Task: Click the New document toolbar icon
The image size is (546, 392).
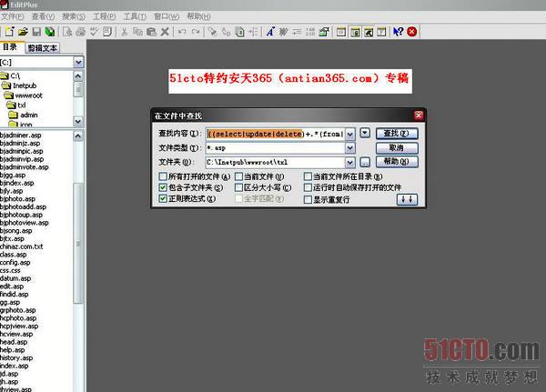Action: [x=9, y=32]
